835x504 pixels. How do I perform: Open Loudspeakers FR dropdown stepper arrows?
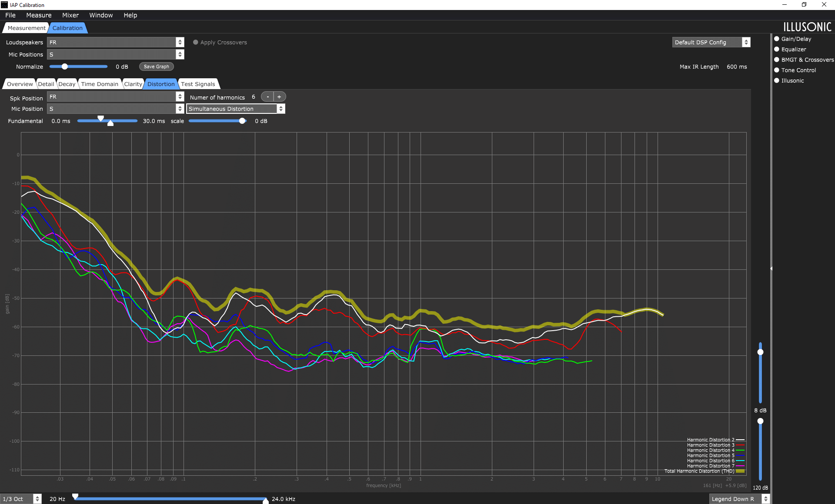[x=180, y=42]
